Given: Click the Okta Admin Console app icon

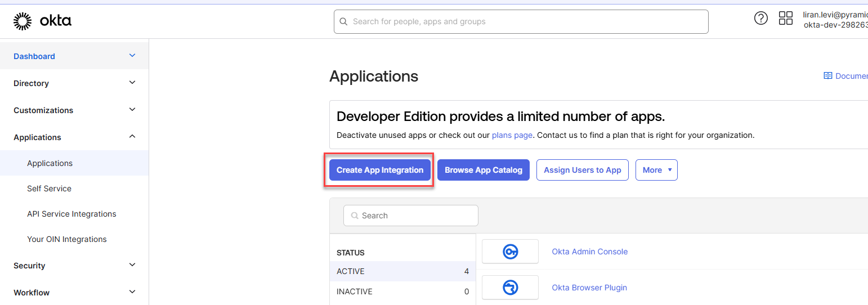Looking at the screenshot, I should [x=511, y=252].
